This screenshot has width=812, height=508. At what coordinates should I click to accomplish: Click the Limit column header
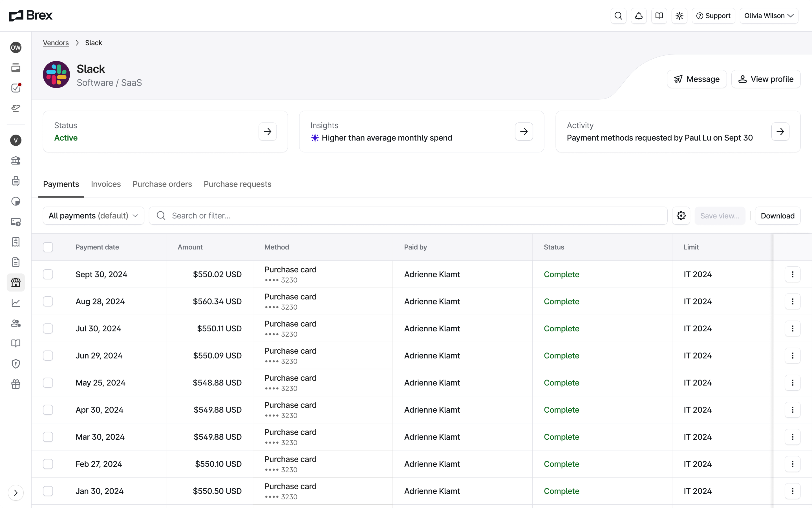coord(691,247)
